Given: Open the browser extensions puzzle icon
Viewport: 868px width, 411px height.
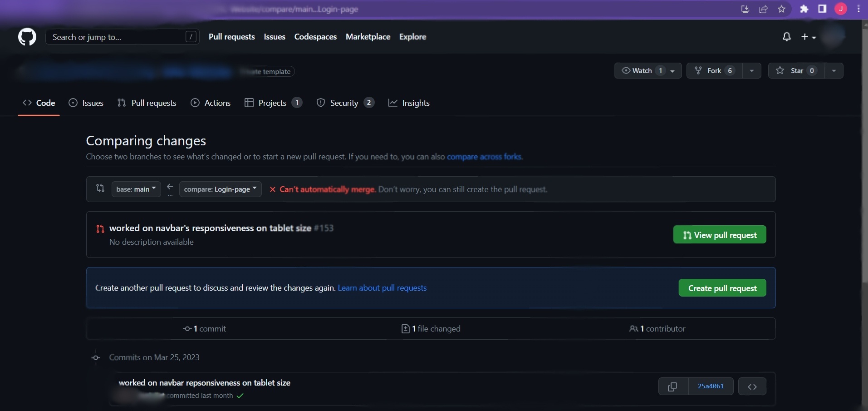Looking at the screenshot, I should click(x=804, y=9).
